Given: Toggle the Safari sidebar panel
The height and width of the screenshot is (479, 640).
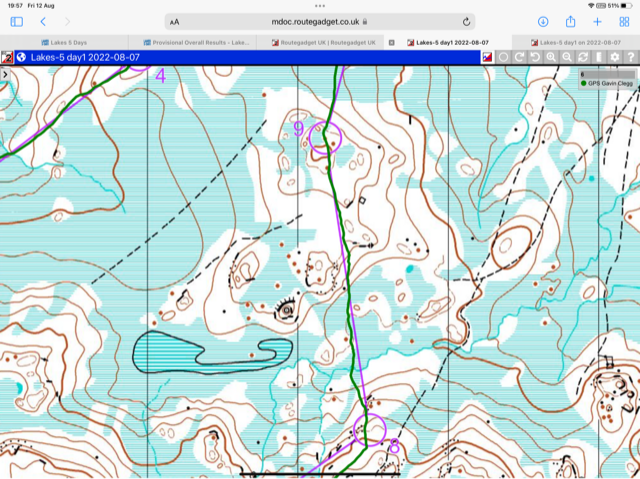Looking at the screenshot, I should 16,21.
